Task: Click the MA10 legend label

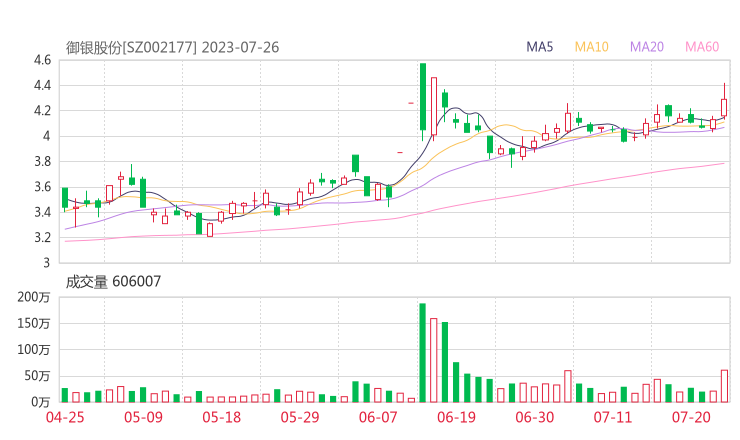Action: [591, 47]
